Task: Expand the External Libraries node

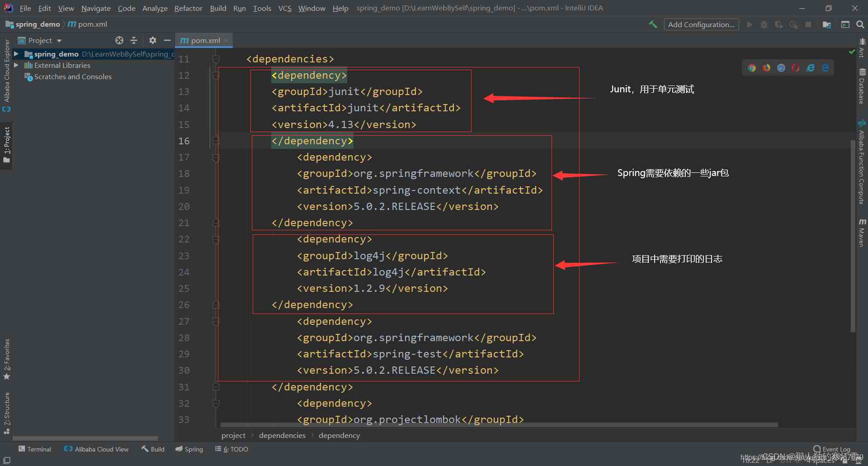Action: 16,65
